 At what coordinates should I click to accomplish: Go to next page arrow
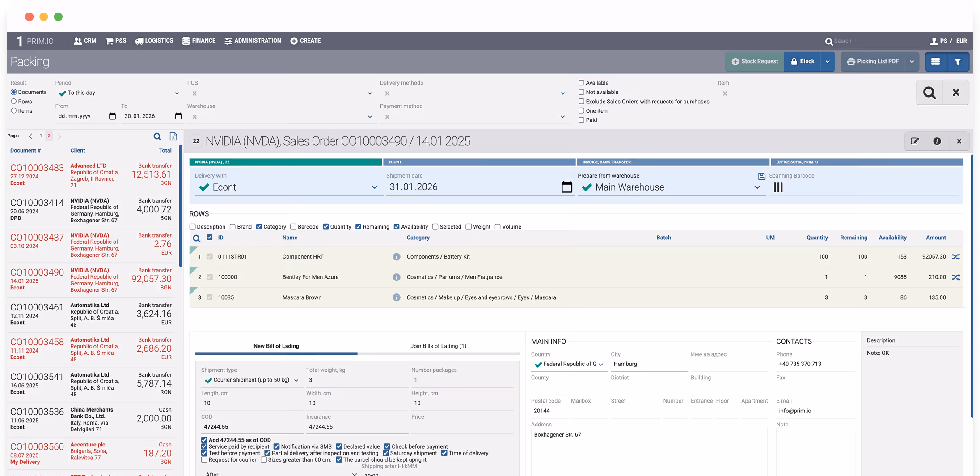59,136
